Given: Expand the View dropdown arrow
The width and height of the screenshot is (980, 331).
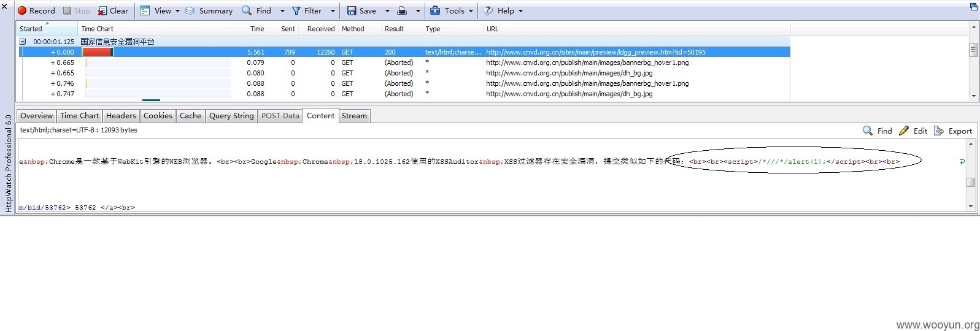Looking at the screenshot, I should 178,11.
